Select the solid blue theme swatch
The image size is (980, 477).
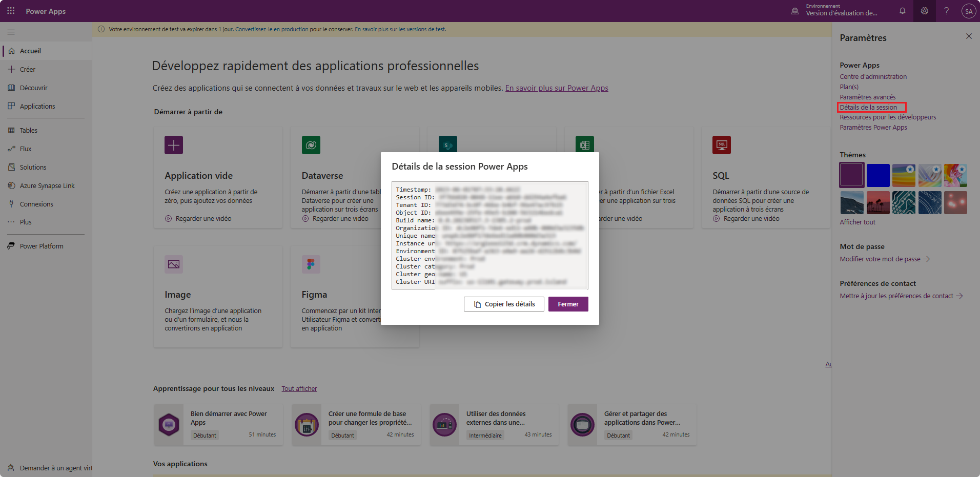[x=878, y=175]
